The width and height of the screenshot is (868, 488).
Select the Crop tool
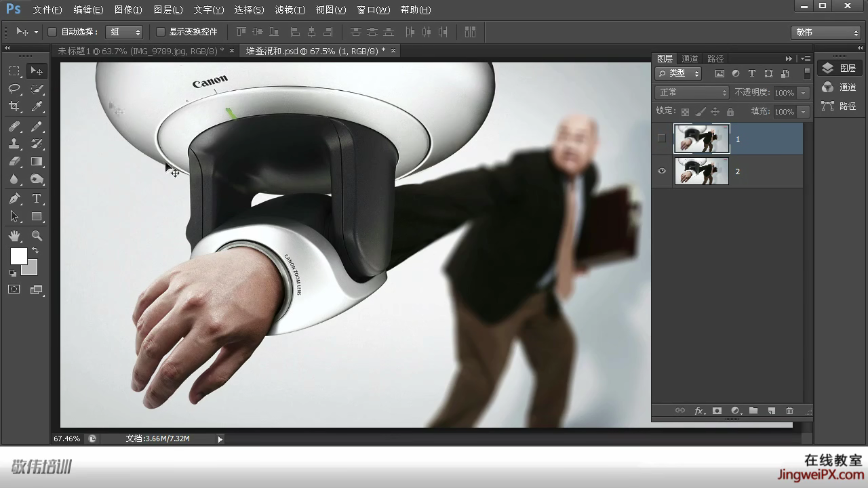tap(14, 106)
